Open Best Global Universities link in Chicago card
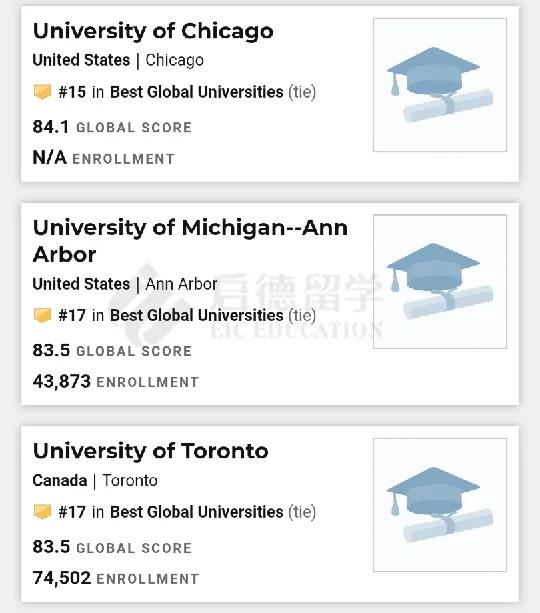 click(x=196, y=92)
